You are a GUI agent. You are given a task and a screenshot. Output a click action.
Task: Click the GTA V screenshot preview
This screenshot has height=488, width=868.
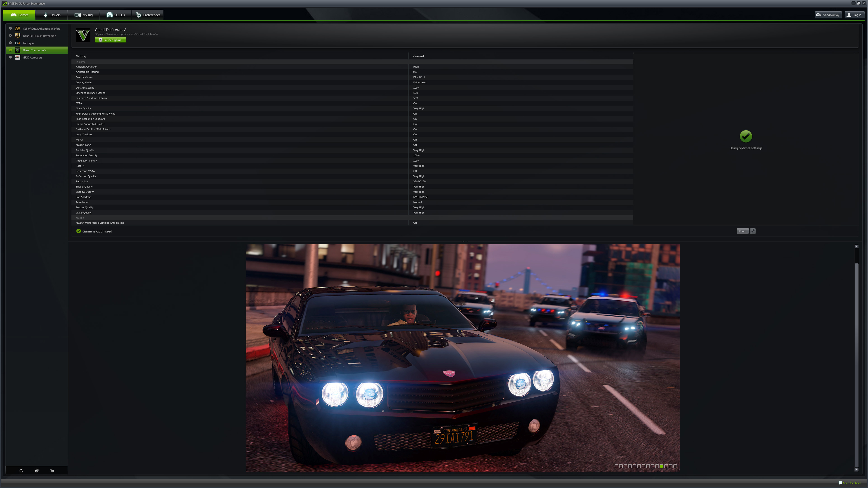tap(463, 358)
